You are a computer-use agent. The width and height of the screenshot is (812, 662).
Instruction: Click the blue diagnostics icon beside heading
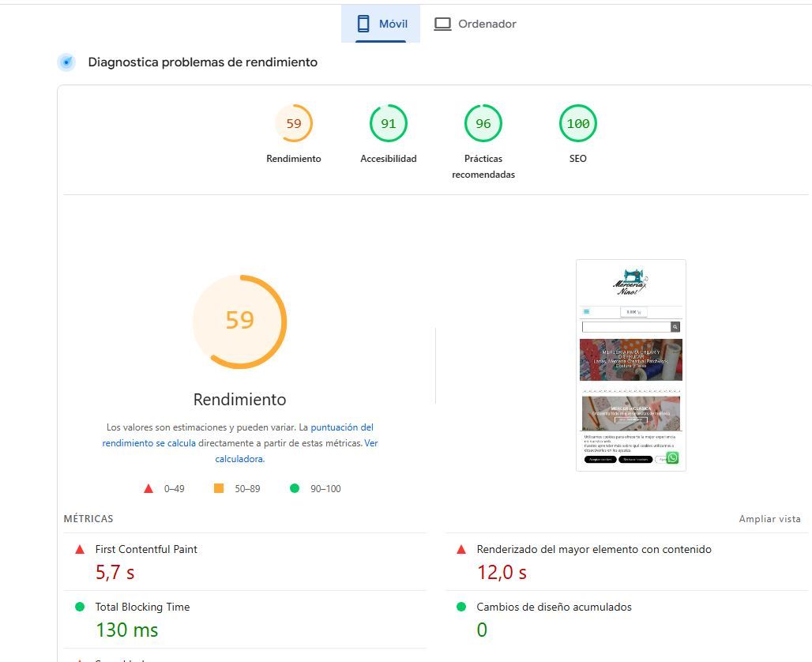[66, 62]
